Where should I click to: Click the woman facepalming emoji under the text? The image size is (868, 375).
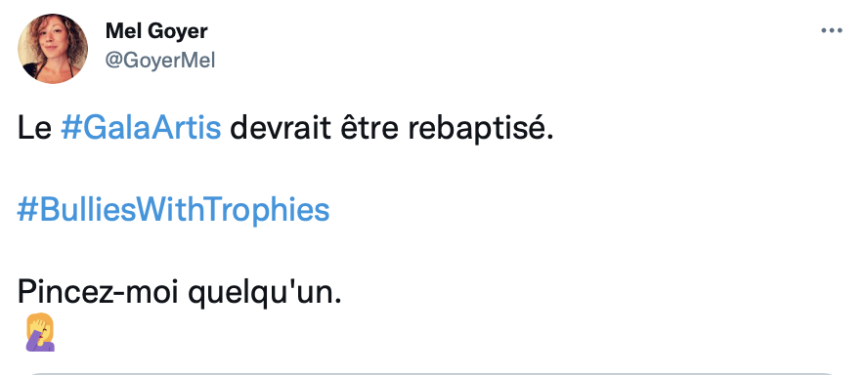(x=40, y=332)
